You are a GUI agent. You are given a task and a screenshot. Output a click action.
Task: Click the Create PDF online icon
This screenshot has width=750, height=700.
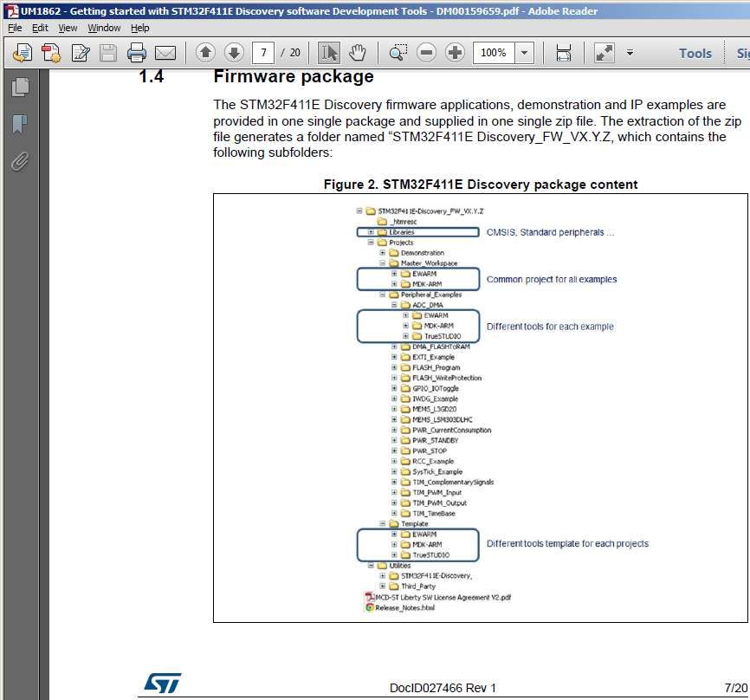(22, 53)
